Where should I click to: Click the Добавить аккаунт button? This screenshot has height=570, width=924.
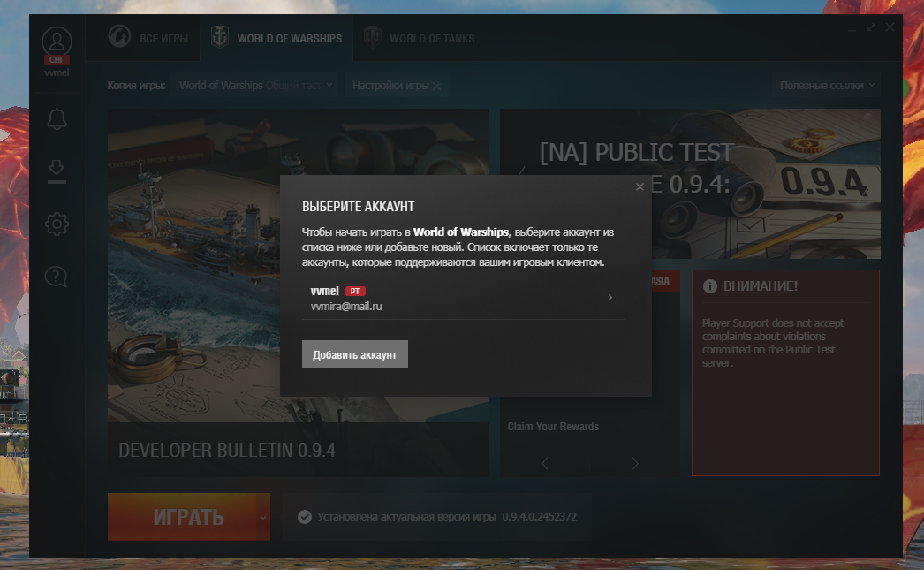pos(355,354)
